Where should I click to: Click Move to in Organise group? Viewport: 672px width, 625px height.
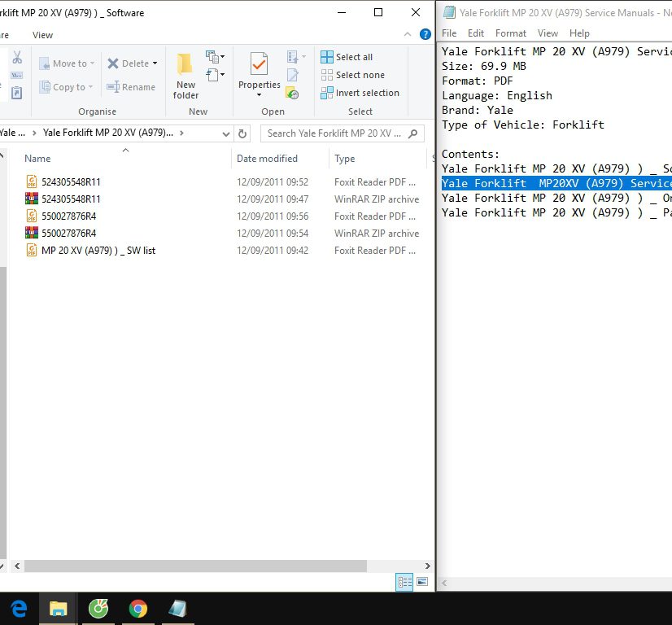(x=67, y=63)
